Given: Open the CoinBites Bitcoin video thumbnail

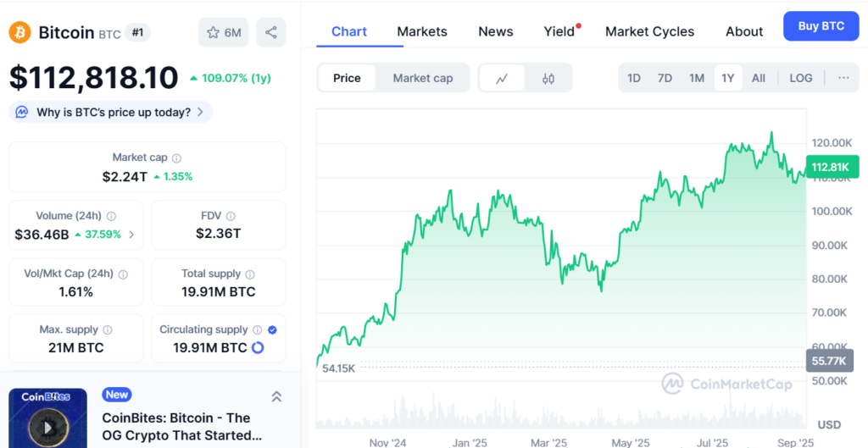Looking at the screenshot, I should tap(47, 418).
